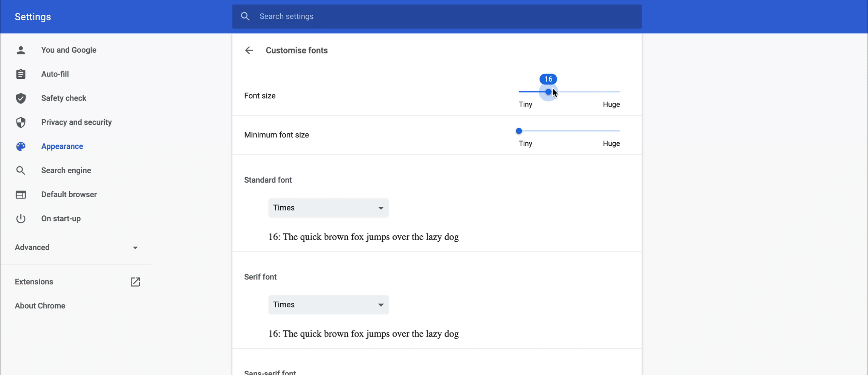Open the Extensions link
Screen dimensions: 868x375
click(x=34, y=282)
